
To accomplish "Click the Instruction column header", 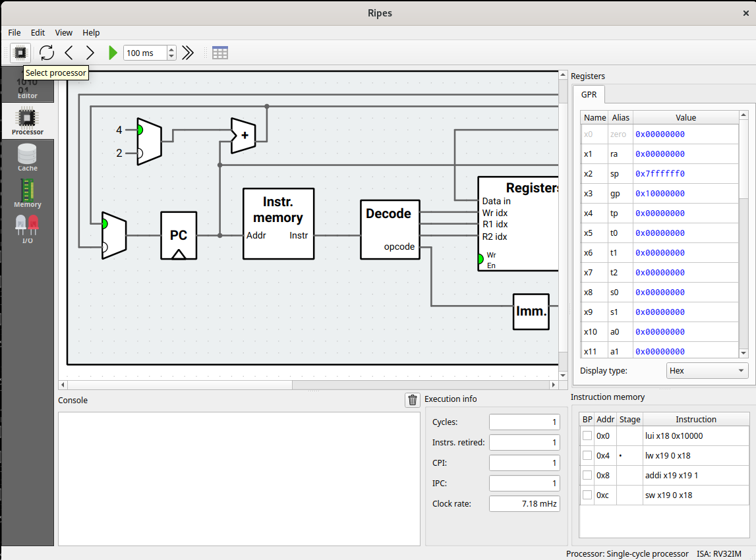I will point(696,419).
